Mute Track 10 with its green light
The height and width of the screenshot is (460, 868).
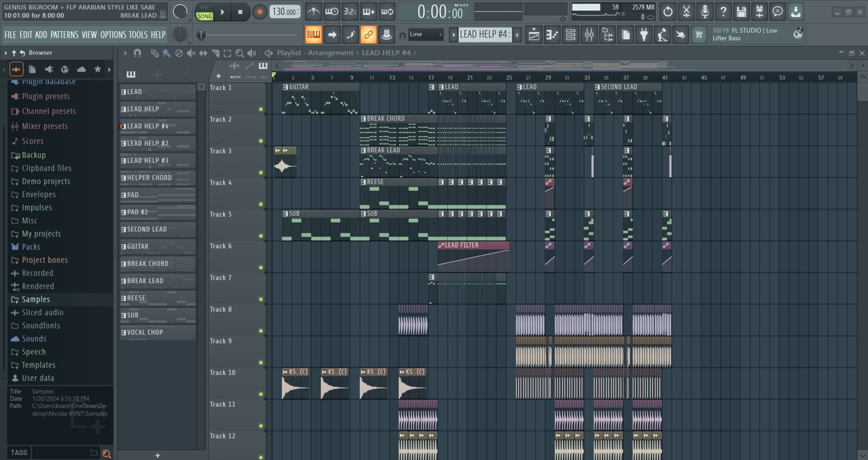pyautogui.click(x=261, y=394)
